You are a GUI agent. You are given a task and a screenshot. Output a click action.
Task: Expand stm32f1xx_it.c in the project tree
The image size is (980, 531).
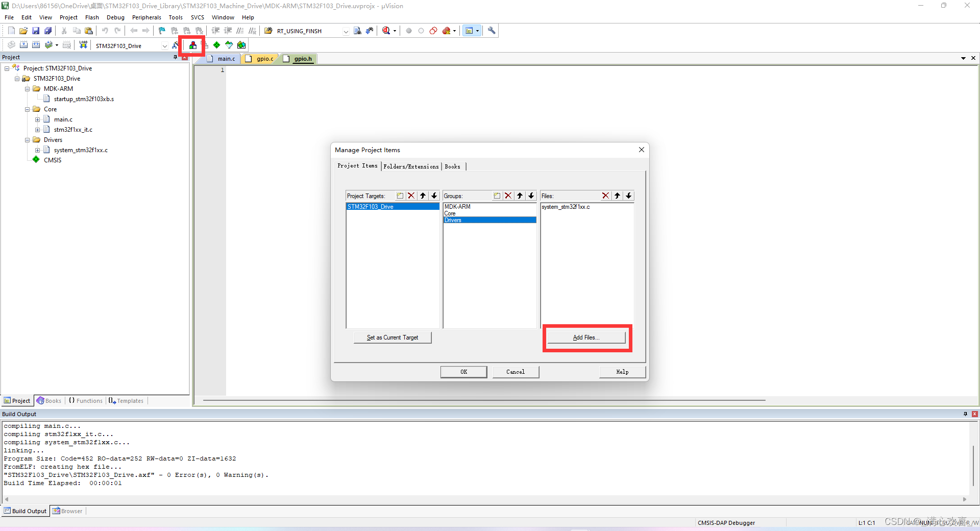pyautogui.click(x=38, y=130)
